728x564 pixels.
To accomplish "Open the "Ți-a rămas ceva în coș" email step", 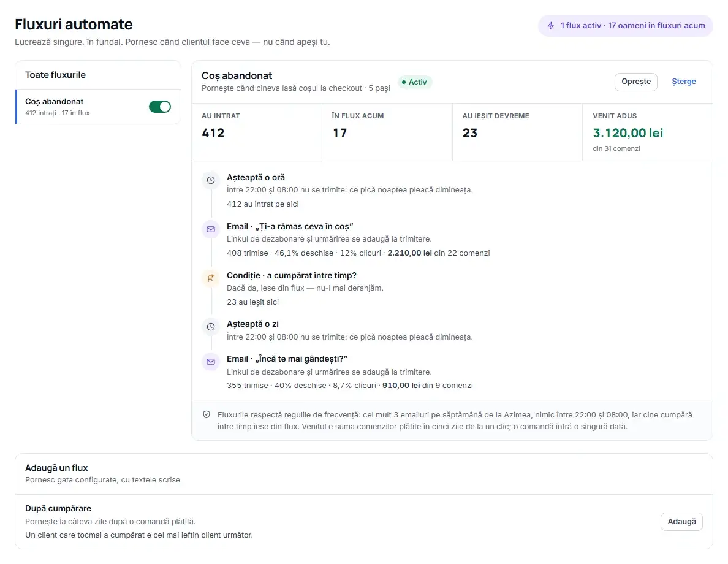I will tap(290, 226).
